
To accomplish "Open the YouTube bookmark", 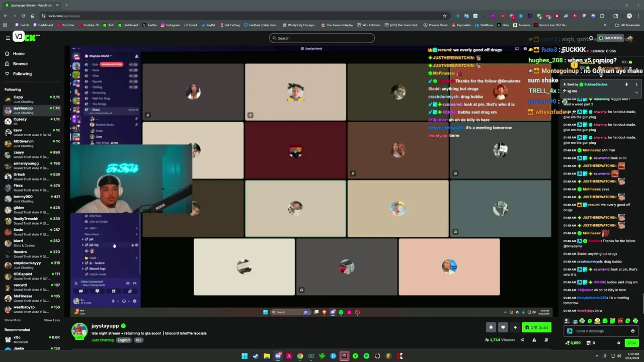I will point(65,25).
